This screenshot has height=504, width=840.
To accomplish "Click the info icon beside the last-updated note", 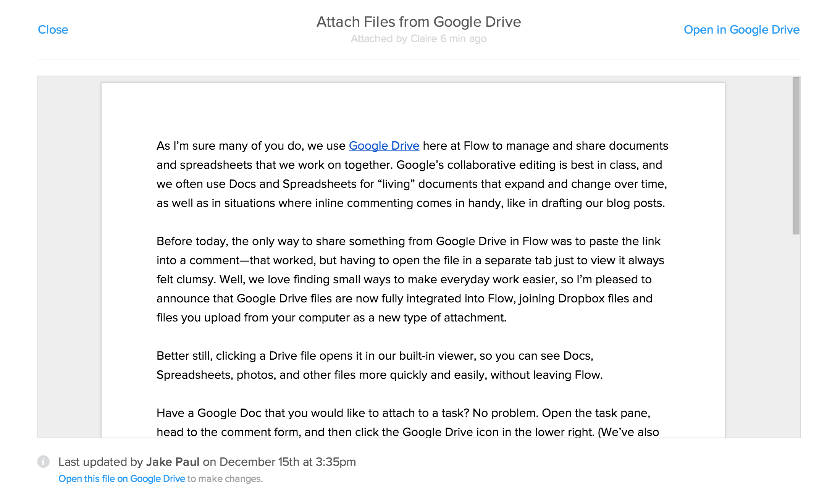I will pos(43,462).
